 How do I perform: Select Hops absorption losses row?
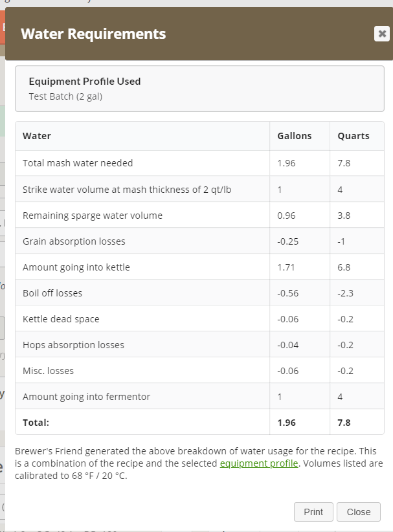(199, 344)
